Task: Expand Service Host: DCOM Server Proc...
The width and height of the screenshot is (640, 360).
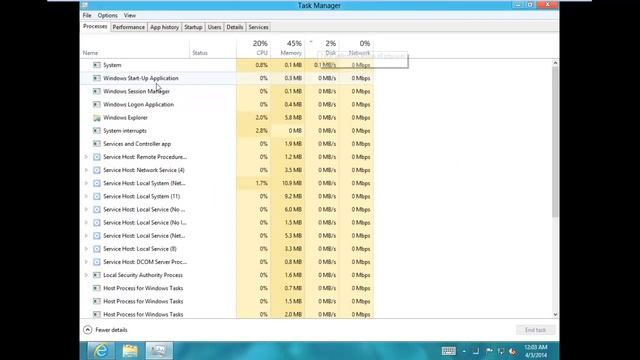Action: click(86, 262)
